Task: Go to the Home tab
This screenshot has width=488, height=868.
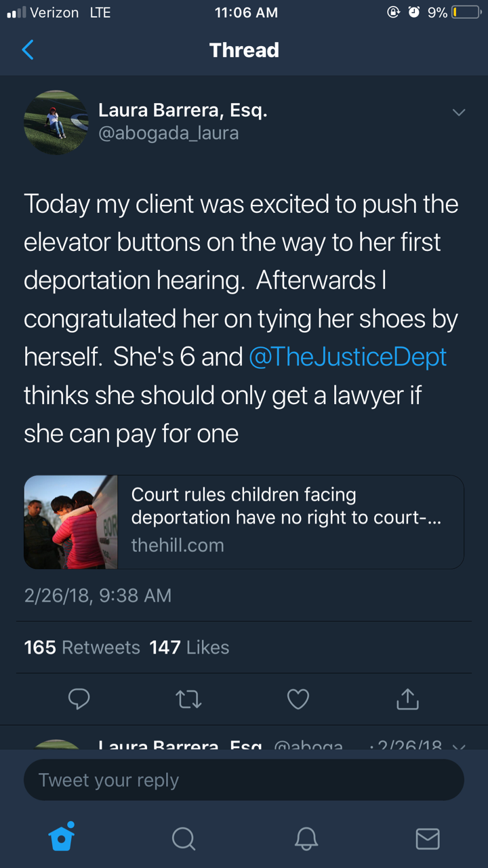Action: click(62, 838)
